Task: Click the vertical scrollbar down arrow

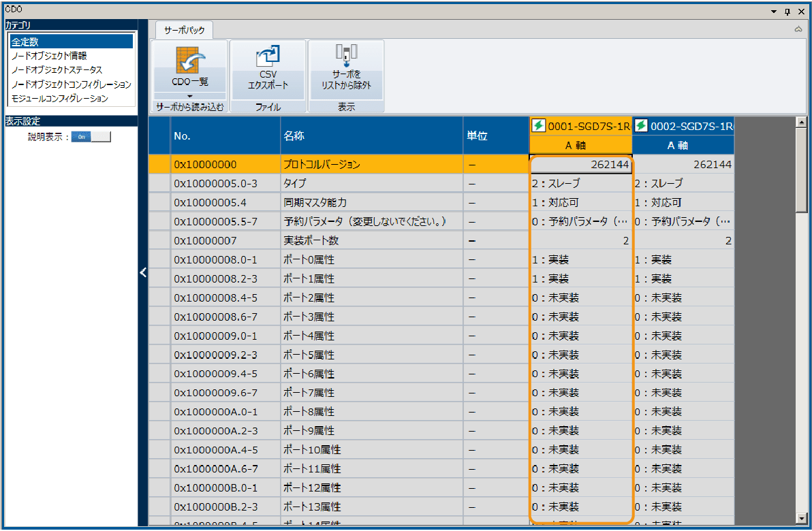Action: click(x=801, y=519)
